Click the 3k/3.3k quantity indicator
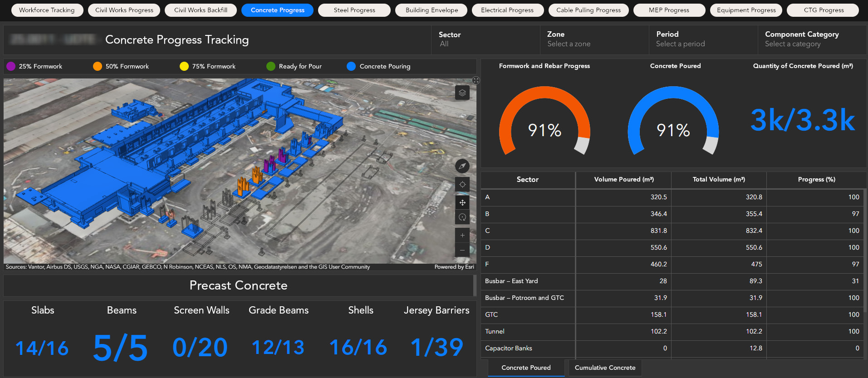868x378 pixels. tap(803, 120)
